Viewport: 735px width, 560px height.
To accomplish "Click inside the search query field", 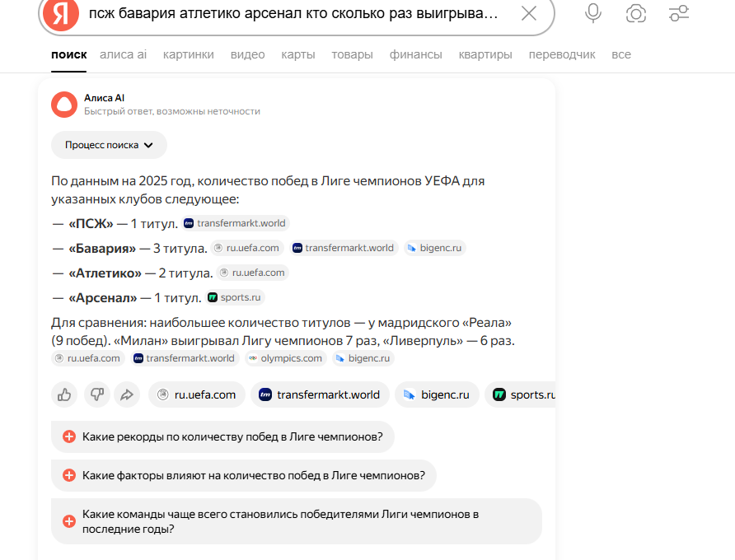I will click(293, 14).
